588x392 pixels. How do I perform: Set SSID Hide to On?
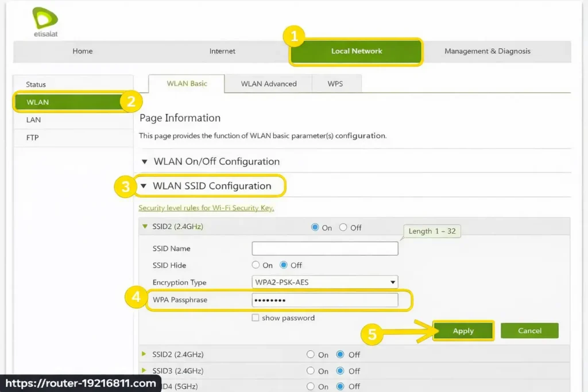click(256, 265)
